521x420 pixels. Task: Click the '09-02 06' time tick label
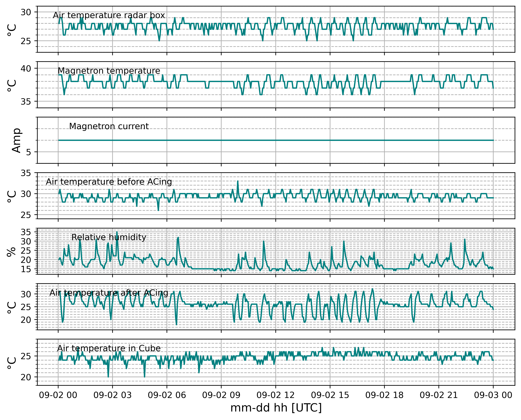pos(167,395)
